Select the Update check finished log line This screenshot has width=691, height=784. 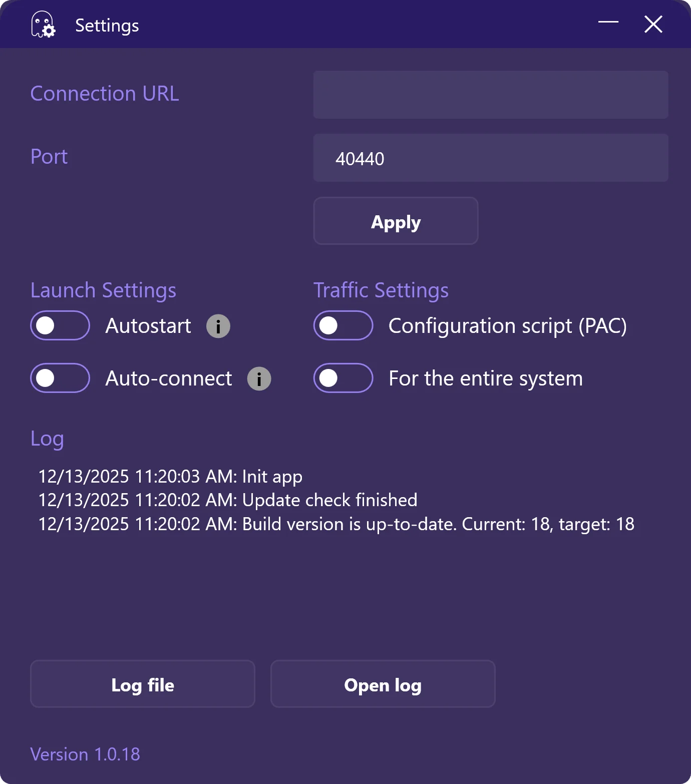(228, 500)
